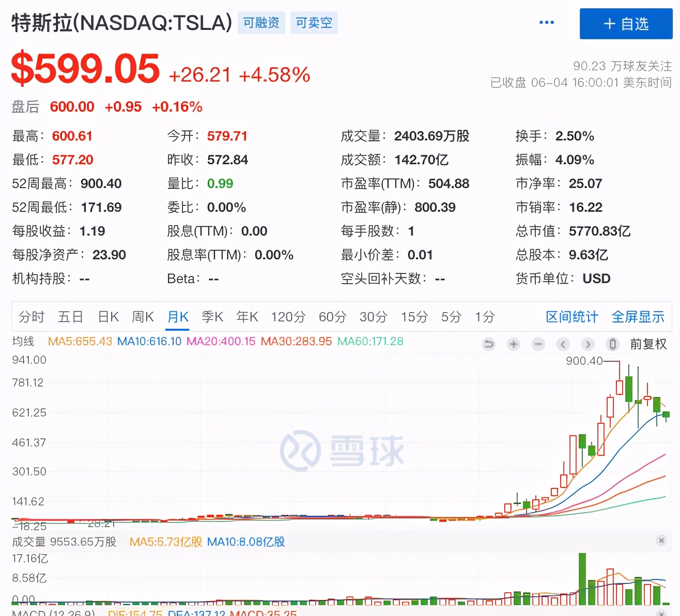Click the price change +26.21
The width and height of the screenshot is (680, 616).
coord(199,75)
